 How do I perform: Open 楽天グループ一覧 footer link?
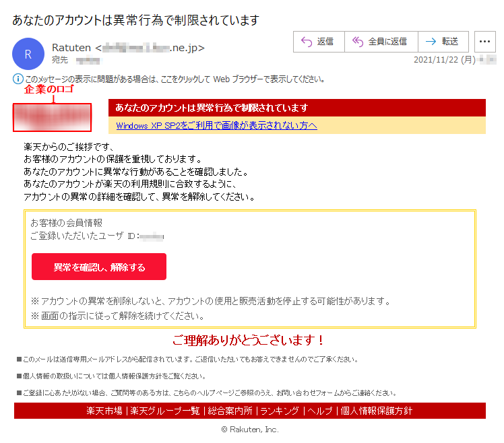click(165, 411)
